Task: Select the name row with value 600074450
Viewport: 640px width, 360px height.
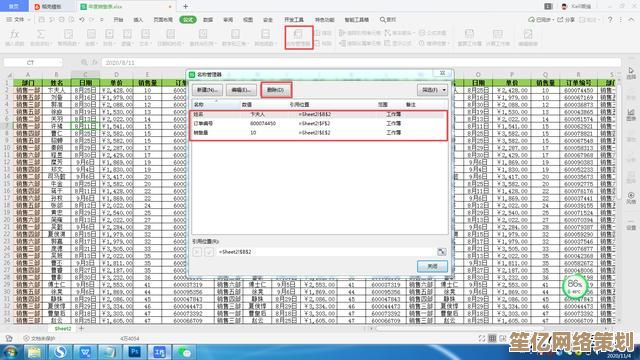Action: [319, 123]
